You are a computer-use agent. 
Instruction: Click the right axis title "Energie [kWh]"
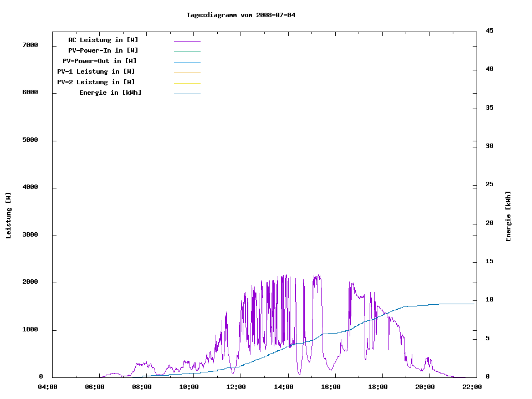tap(508, 216)
